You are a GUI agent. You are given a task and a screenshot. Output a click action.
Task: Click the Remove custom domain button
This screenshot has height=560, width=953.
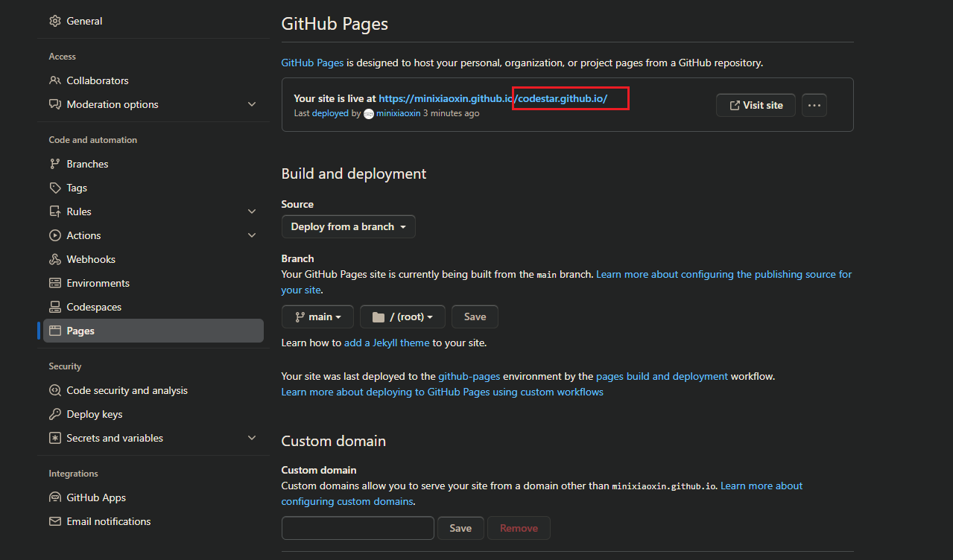click(519, 528)
